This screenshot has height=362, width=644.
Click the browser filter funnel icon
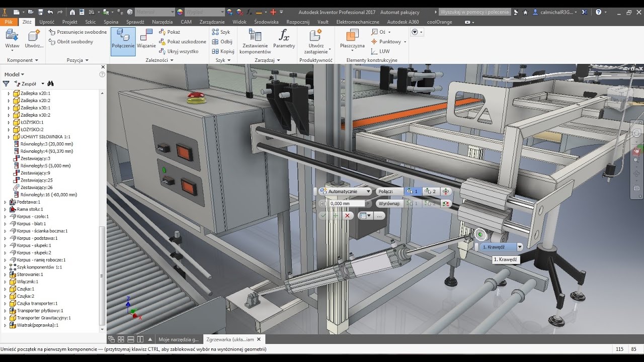[6, 83]
